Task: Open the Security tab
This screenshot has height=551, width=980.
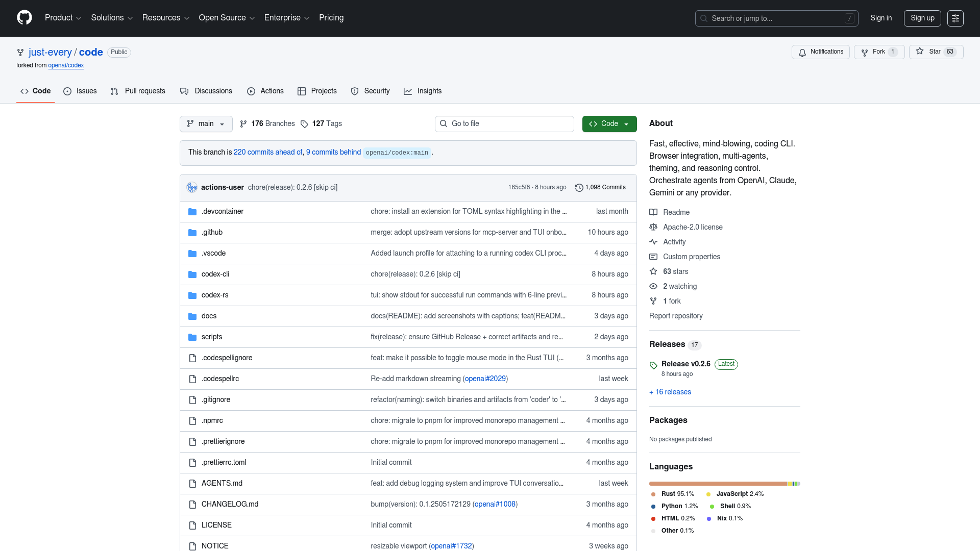Action: (371, 91)
